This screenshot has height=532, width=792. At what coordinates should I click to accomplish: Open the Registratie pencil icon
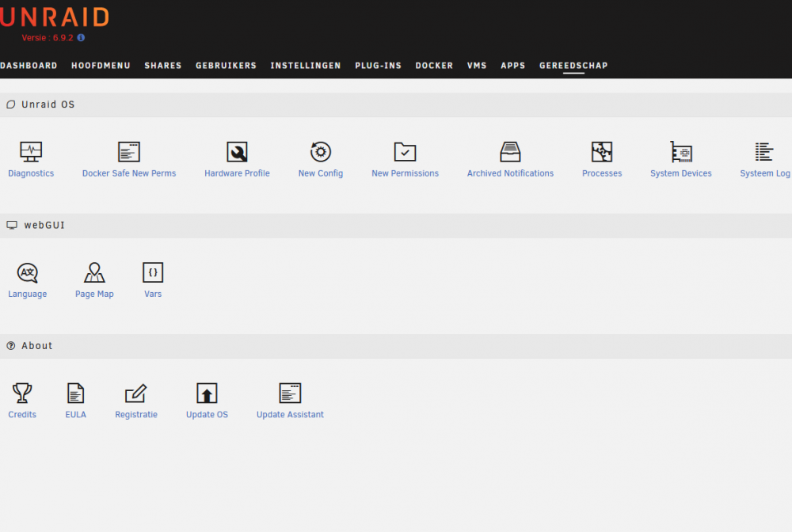pos(136,393)
